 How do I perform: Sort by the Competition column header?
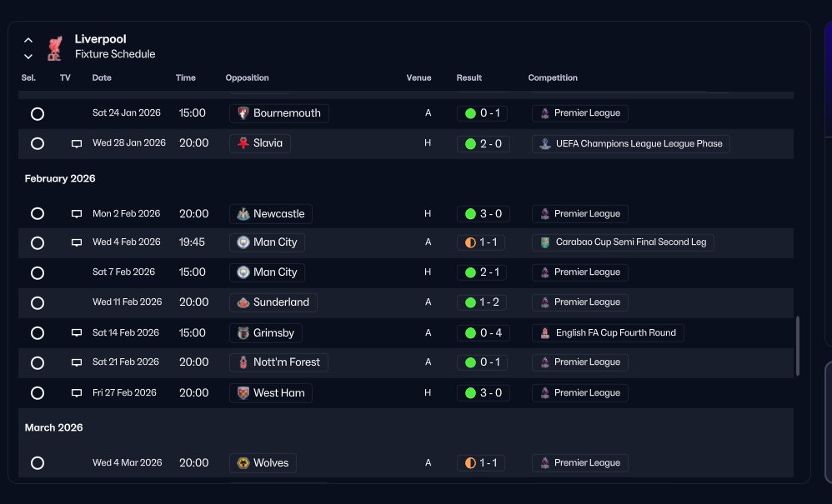pyautogui.click(x=553, y=77)
